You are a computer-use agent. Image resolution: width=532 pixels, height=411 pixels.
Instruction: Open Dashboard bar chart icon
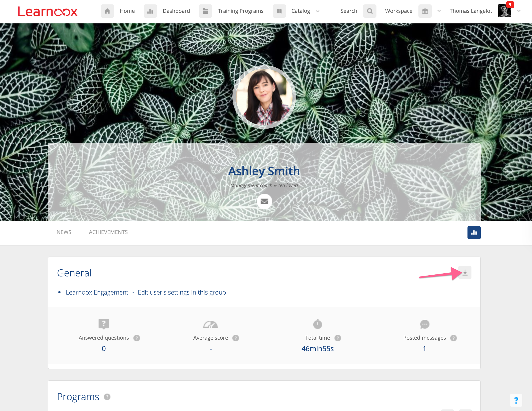(x=150, y=11)
